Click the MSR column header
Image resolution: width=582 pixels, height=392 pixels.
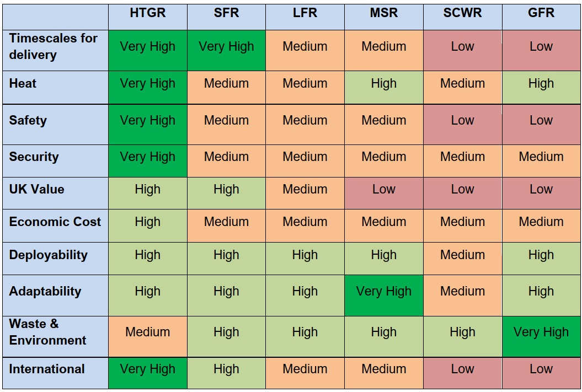(x=384, y=13)
